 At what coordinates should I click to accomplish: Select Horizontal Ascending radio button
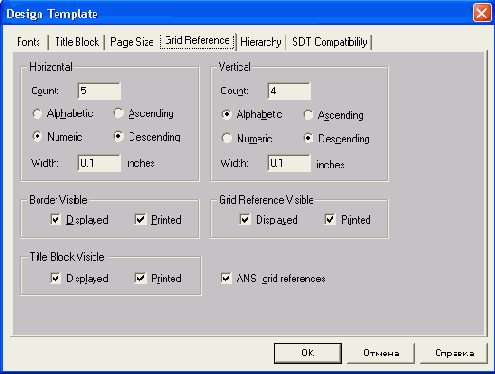coord(118,114)
